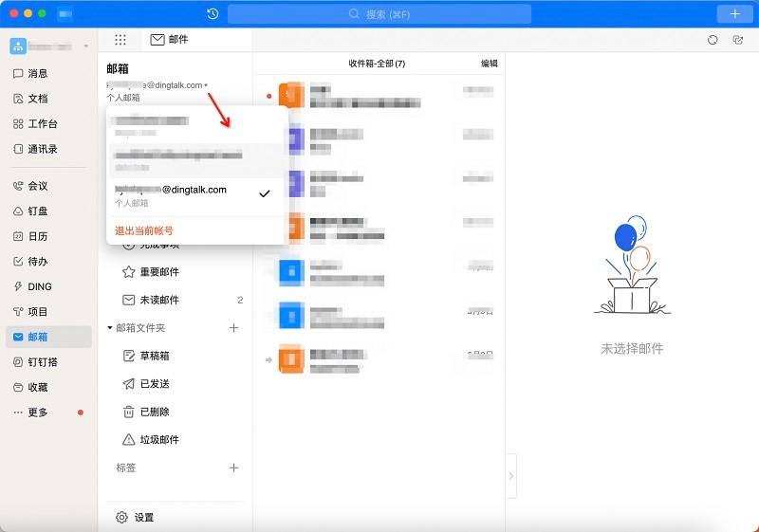Open 未读邮件 unread mail folder
Screen dimensions: 759x532
click(x=159, y=300)
